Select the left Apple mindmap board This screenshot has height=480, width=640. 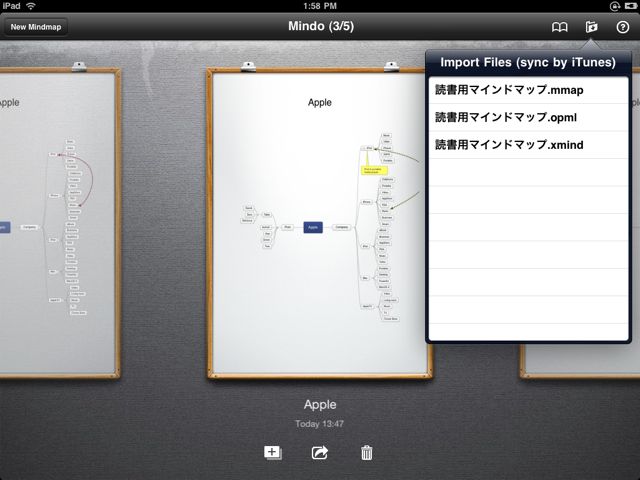[x=60, y=224]
